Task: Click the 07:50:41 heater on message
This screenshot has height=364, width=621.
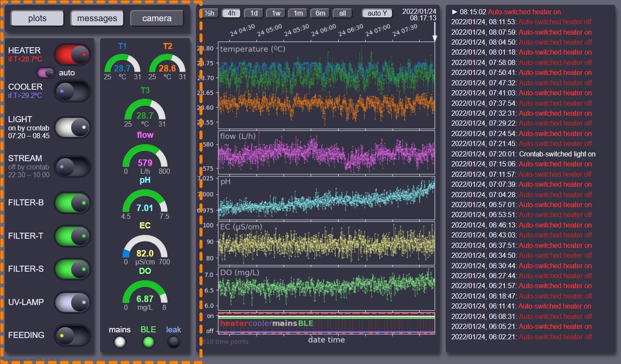Action: (521, 72)
